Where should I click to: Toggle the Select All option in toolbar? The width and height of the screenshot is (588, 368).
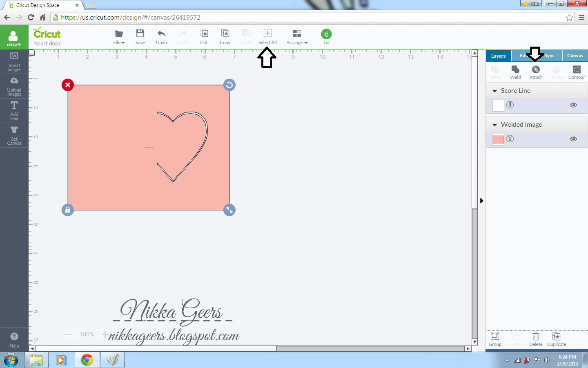coord(267,37)
